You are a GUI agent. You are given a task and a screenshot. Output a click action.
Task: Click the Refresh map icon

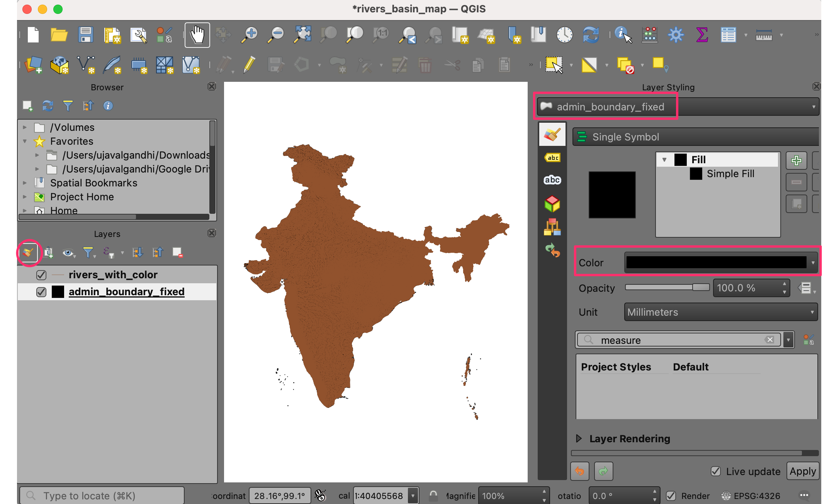coord(591,35)
